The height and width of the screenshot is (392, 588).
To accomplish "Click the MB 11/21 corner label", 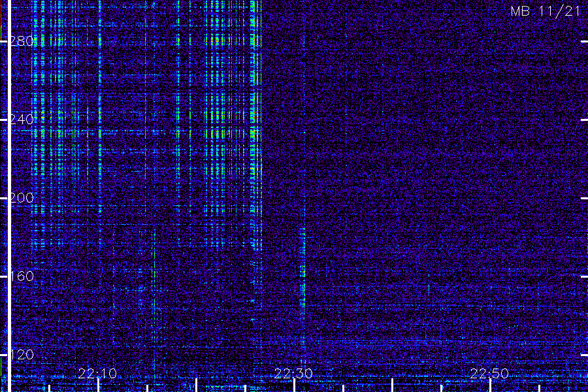I will [x=546, y=11].
